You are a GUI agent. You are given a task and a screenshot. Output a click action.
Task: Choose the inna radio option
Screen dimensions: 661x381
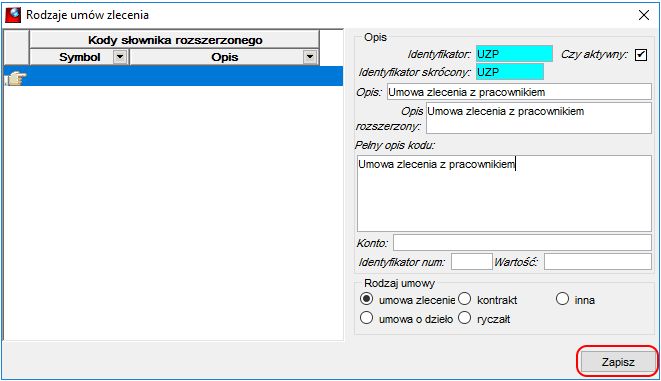coord(562,299)
